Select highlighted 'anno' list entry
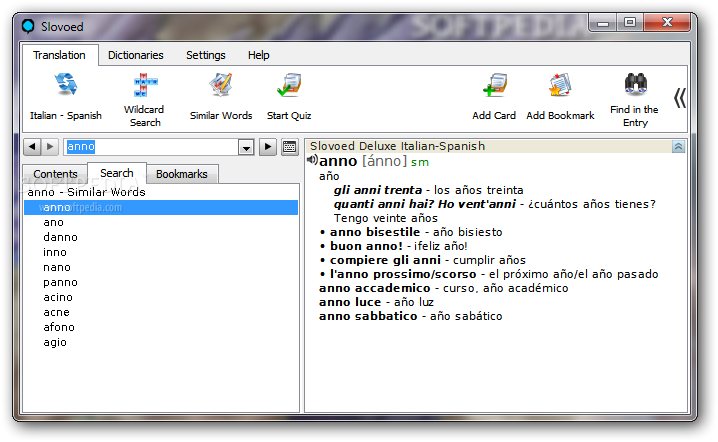 161,207
